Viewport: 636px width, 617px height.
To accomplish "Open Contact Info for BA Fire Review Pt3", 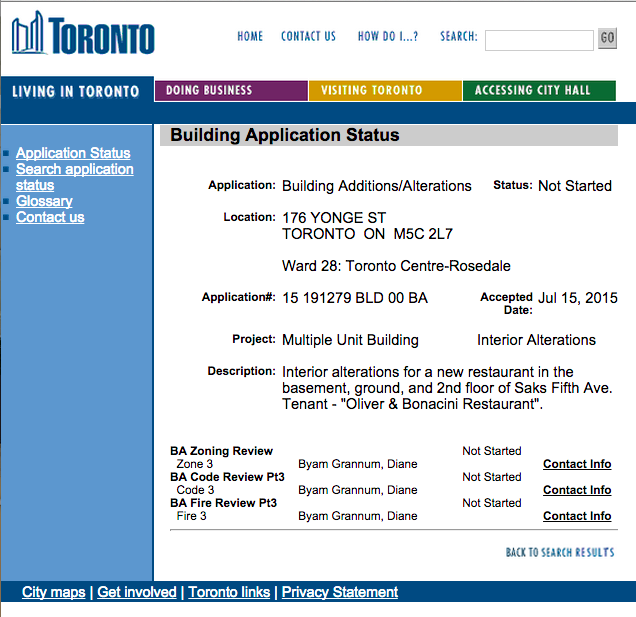I will (577, 516).
